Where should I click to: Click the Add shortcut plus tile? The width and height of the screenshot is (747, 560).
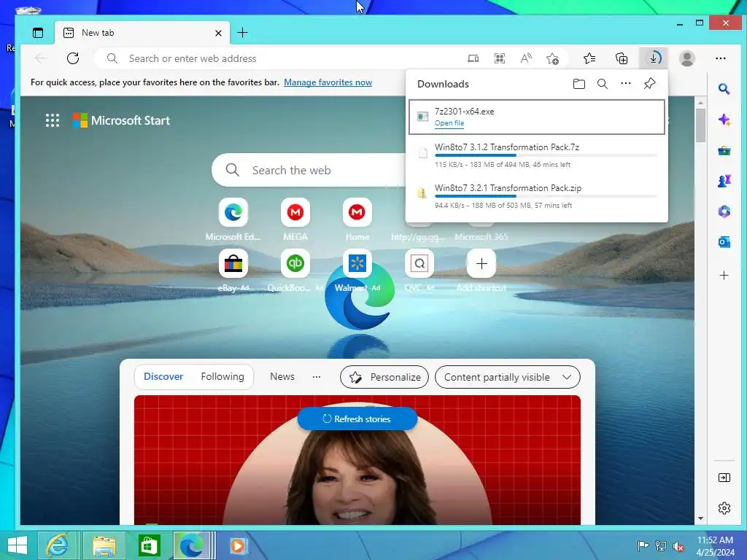481,263
